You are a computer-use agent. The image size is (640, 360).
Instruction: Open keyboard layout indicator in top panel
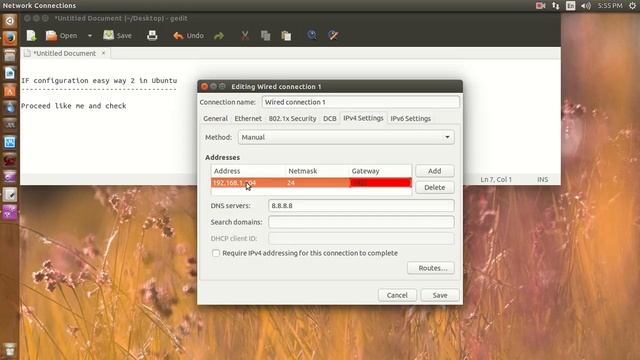571,5
